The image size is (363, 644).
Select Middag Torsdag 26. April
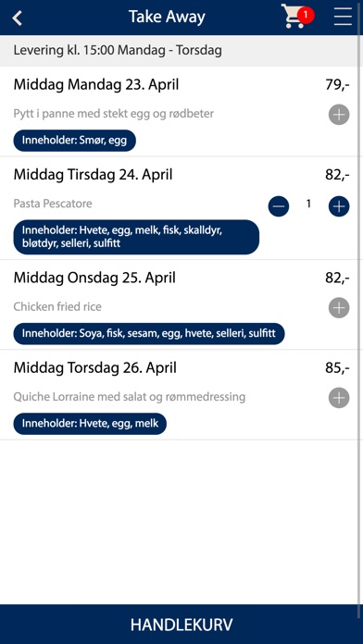tap(95, 368)
